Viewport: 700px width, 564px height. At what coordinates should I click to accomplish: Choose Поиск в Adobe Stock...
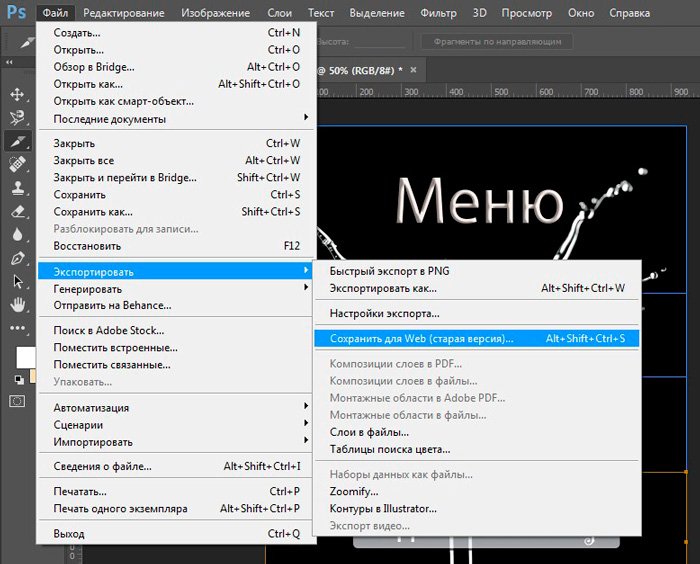(177, 330)
